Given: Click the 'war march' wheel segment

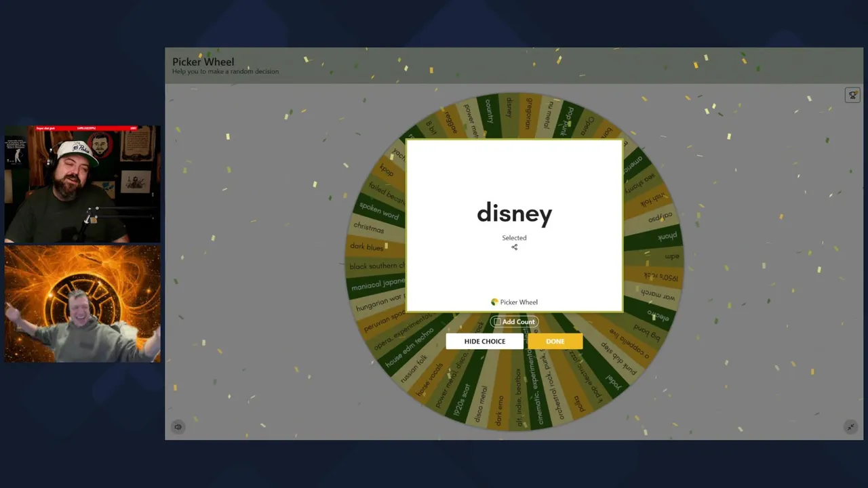Looking at the screenshot, I should tap(658, 296).
